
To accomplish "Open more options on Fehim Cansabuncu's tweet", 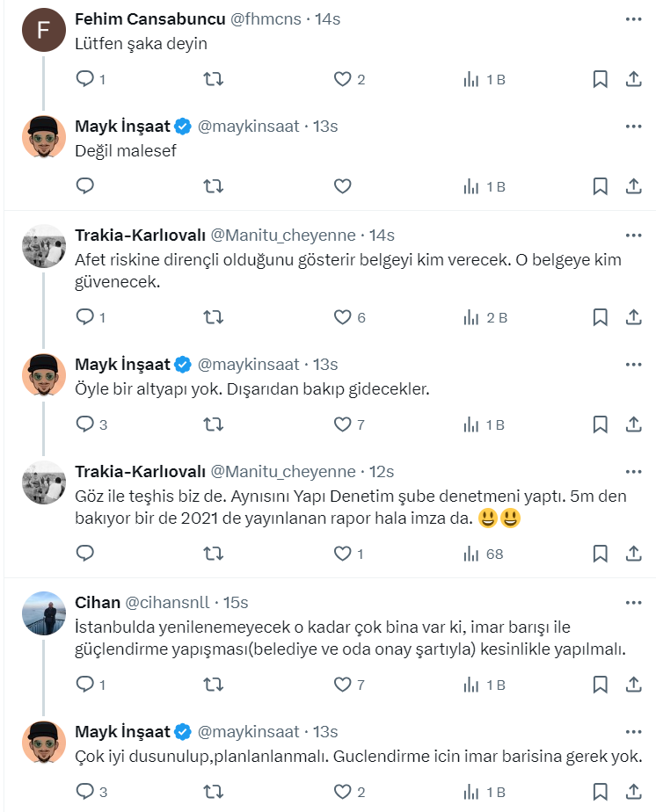I will (x=633, y=19).
